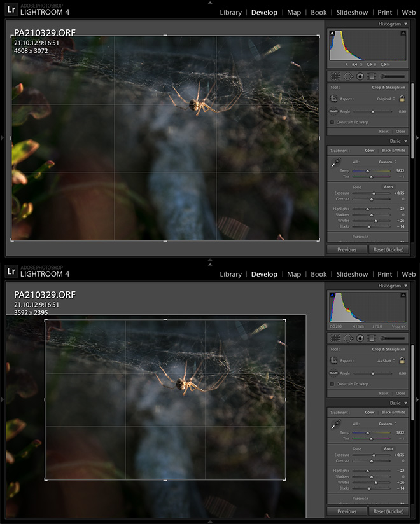Click aspect ratio padlock in top screenshot

pyautogui.click(x=402, y=99)
